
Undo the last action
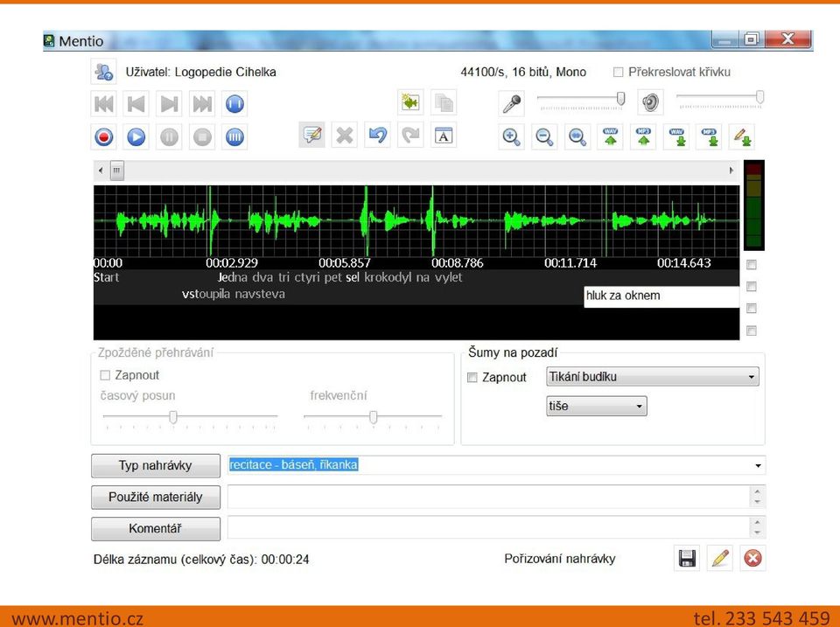click(378, 135)
